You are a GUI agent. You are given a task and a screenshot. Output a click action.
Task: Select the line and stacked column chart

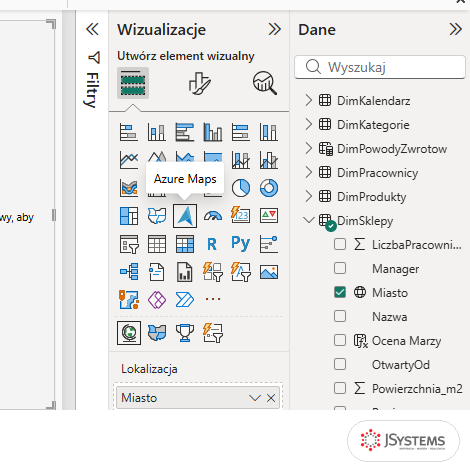pos(241,160)
